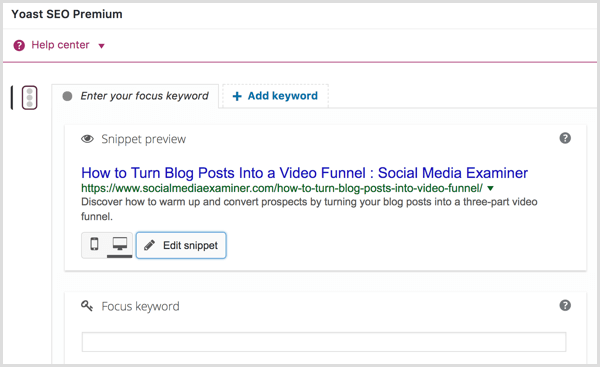Click the Yoast SEO Premium panel title

coord(67,14)
